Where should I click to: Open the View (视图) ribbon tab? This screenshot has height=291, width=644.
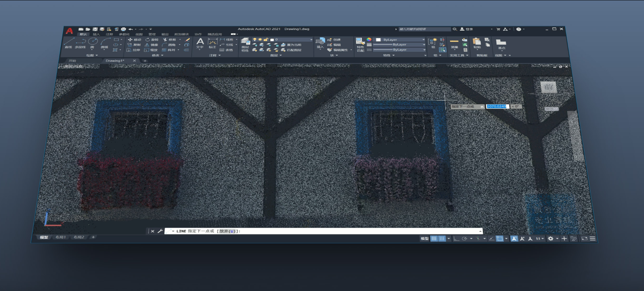(139, 35)
